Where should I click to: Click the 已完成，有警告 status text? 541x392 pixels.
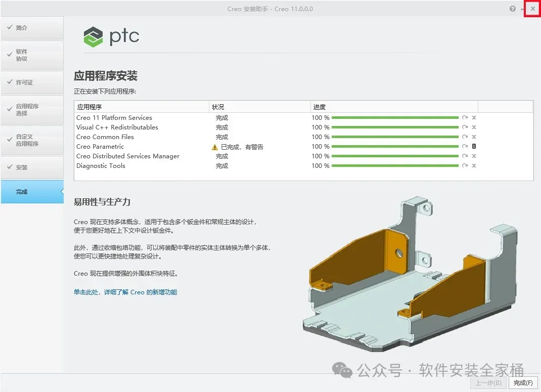[242, 147]
